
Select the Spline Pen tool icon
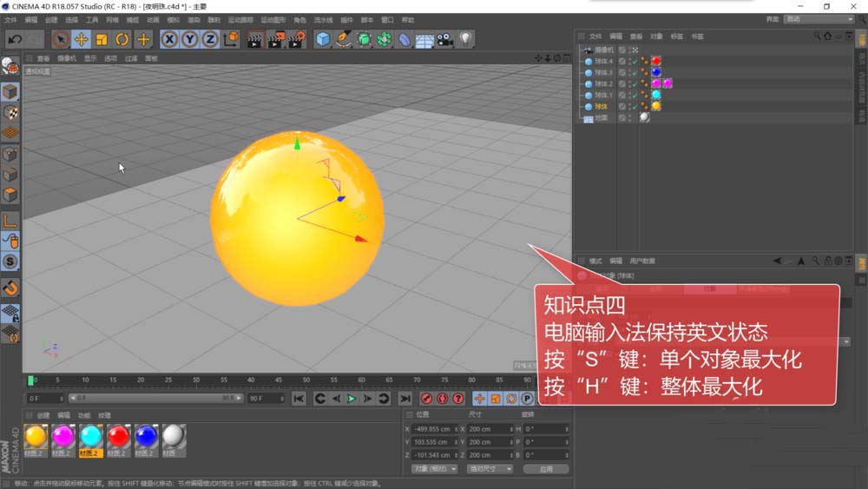click(344, 39)
